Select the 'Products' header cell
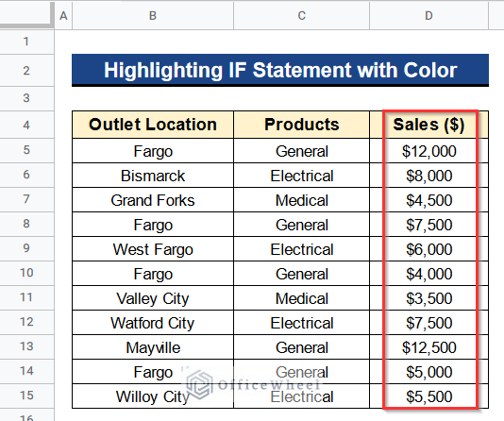 coord(301,125)
